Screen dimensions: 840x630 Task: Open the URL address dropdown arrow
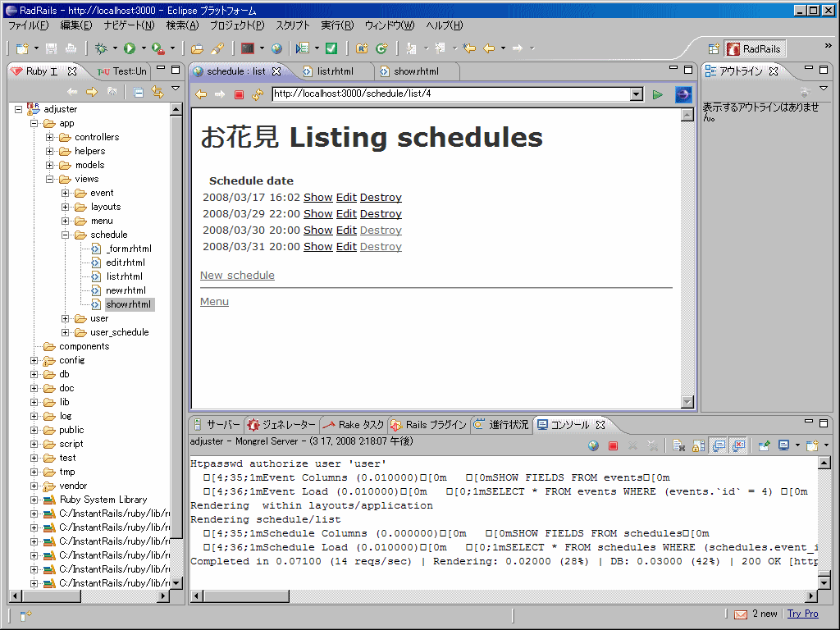(x=637, y=94)
